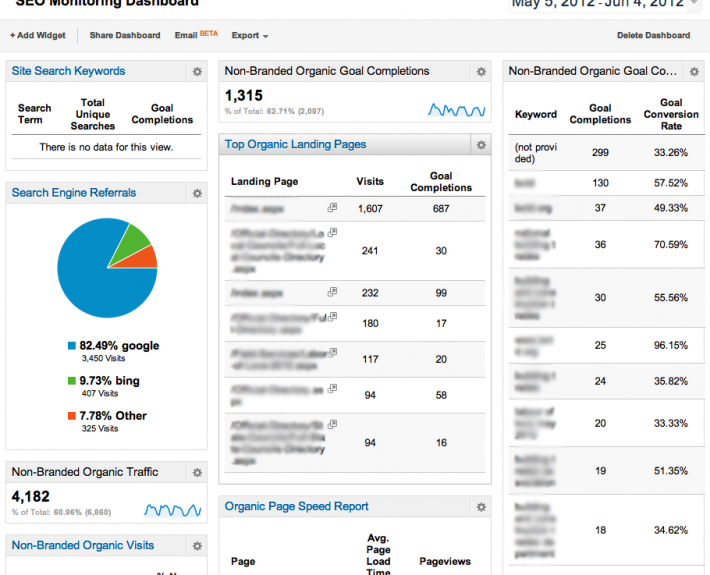The height and width of the screenshot is (575, 710).
Task: Click gear on Organic Page Speed Report widget
Action: tap(481, 507)
